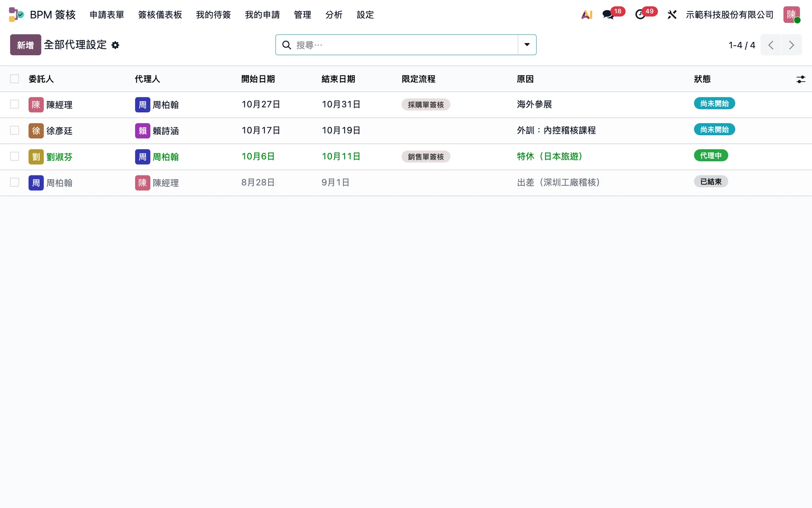The width and height of the screenshot is (812, 508).
Task: Click the 徐 avatar of 徐彥廷
Action: (36, 131)
